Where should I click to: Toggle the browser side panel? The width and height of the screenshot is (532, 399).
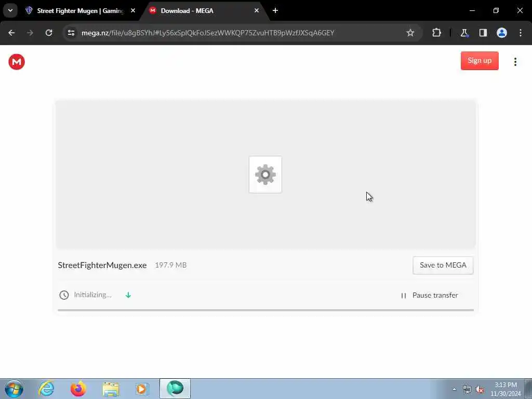tap(483, 33)
